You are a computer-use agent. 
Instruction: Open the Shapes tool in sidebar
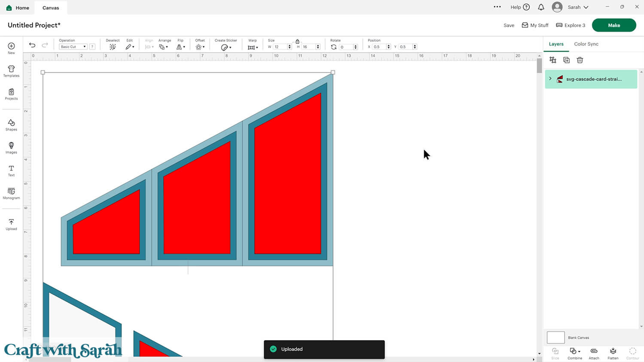[11, 125]
